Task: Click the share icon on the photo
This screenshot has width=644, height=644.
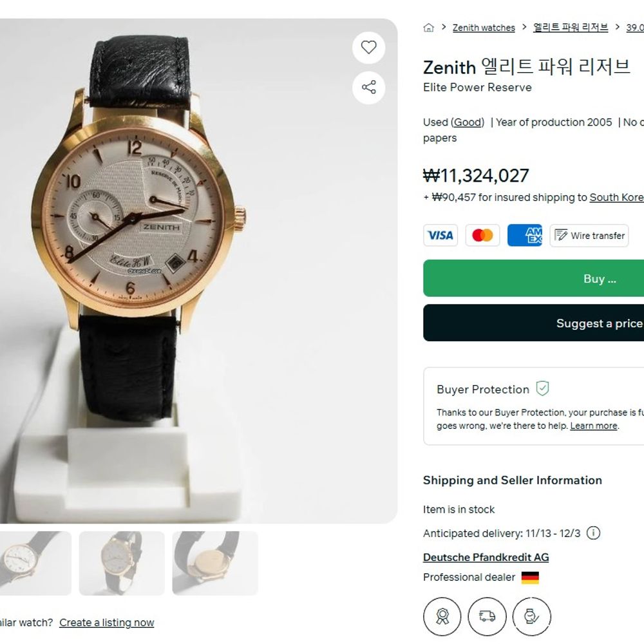Action: tap(368, 88)
